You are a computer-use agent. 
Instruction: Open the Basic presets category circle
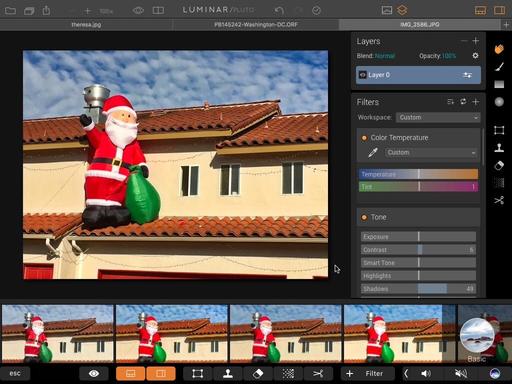(x=477, y=335)
